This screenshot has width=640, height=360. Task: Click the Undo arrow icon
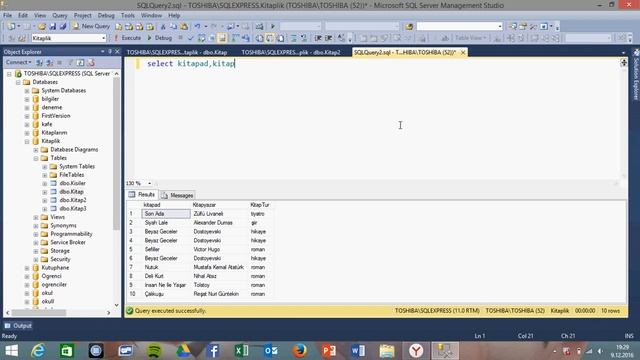[198, 27]
